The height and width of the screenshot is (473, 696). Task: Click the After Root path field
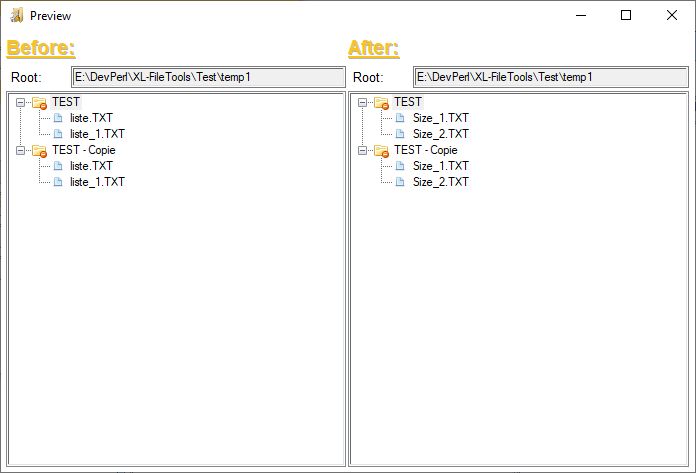[x=551, y=77]
